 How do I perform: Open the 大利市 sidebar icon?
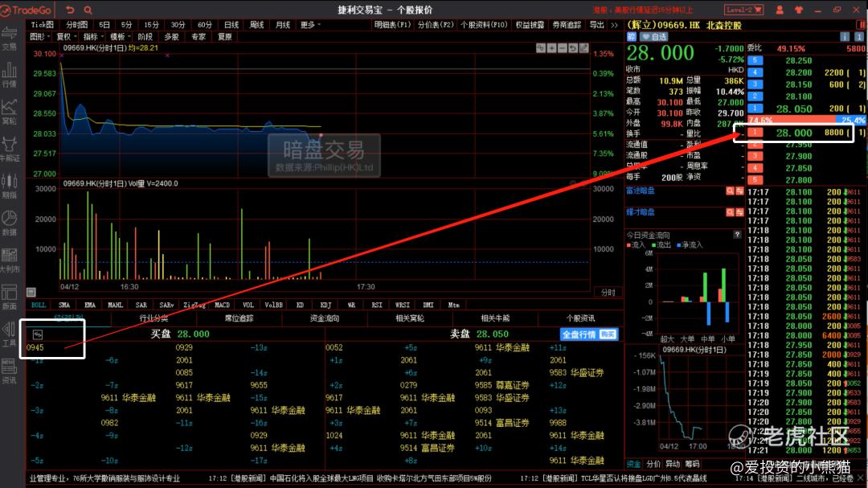(10, 260)
